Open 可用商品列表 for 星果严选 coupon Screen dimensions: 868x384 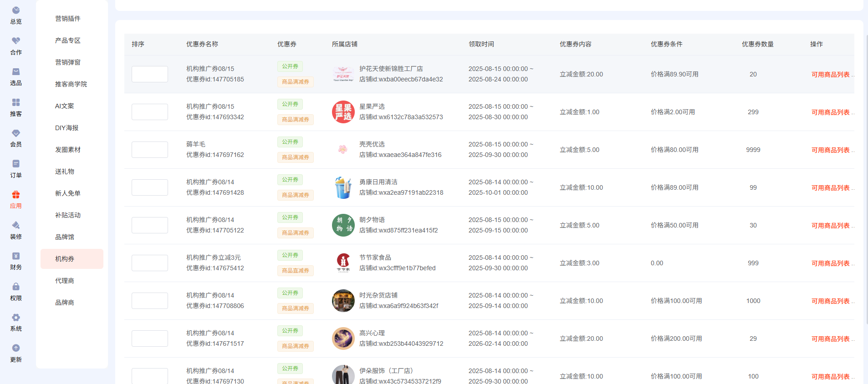pos(830,112)
